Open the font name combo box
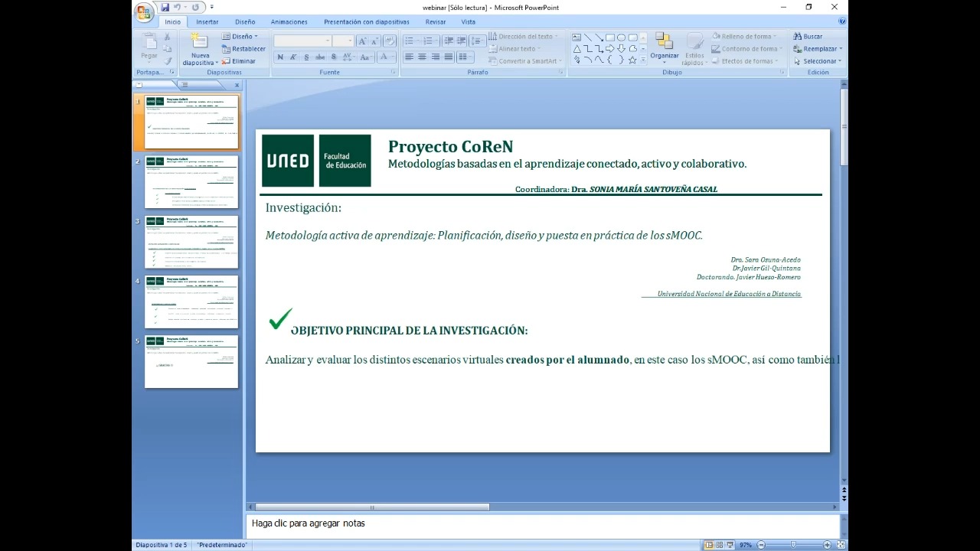Viewport: 980px width, 551px height. pyautogui.click(x=302, y=41)
